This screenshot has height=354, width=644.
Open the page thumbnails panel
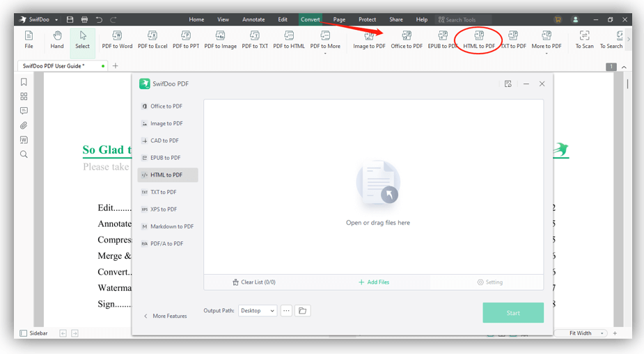(24, 97)
